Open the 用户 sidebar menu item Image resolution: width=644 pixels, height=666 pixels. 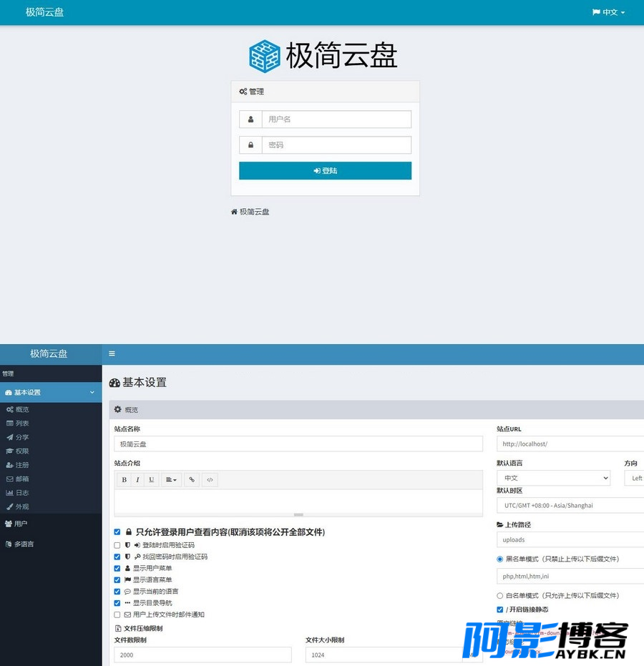click(x=21, y=524)
